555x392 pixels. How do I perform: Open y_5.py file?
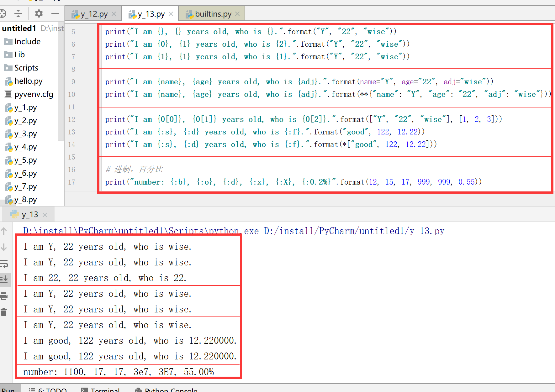pos(21,160)
